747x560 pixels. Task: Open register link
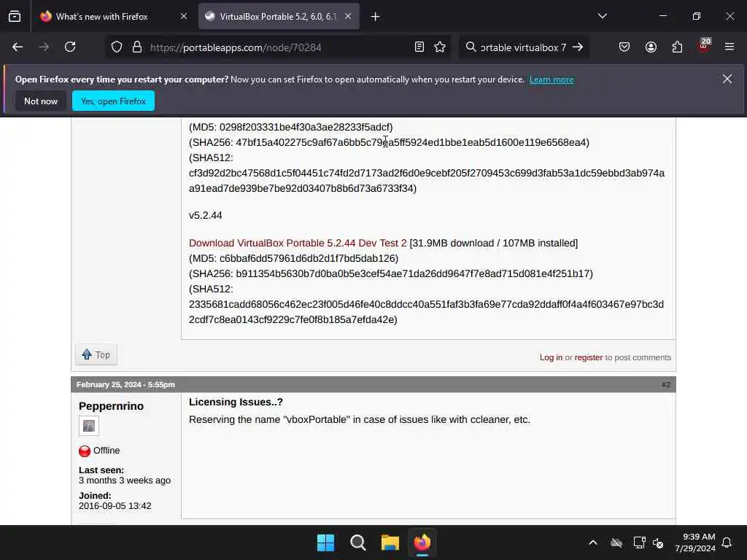pyautogui.click(x=589, y=357)
